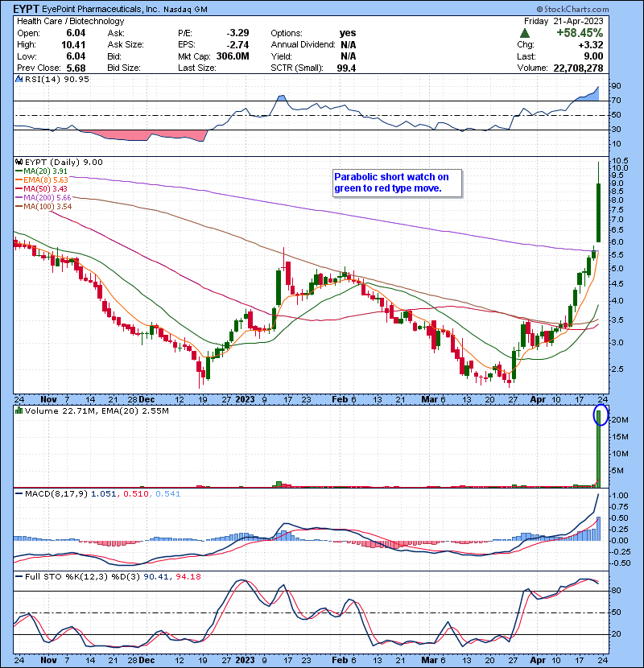This screenshot has width=644, height=668.
Task: Click the EYPT ticker symbol in the title
Action: click(27, 9)
